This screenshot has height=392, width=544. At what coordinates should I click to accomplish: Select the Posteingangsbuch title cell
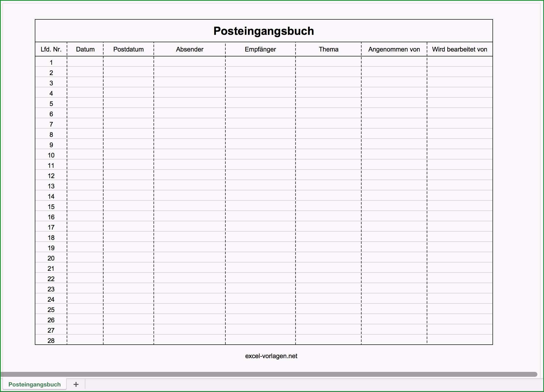click(x=264, y=31)
